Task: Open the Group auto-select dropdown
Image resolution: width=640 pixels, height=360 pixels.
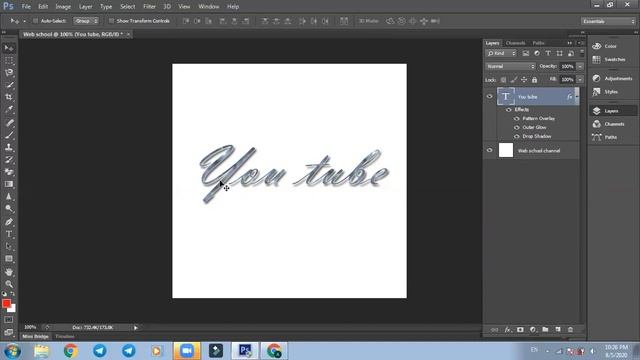Action: pos(86,21)
